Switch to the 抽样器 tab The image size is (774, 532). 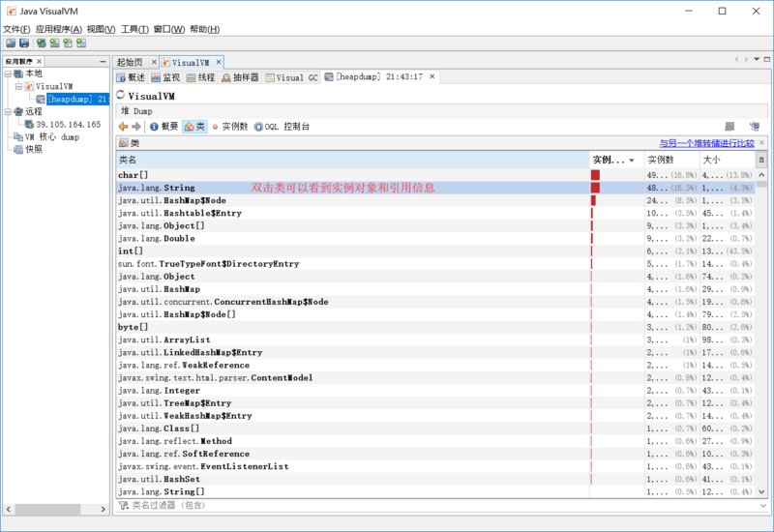point(240,77)
